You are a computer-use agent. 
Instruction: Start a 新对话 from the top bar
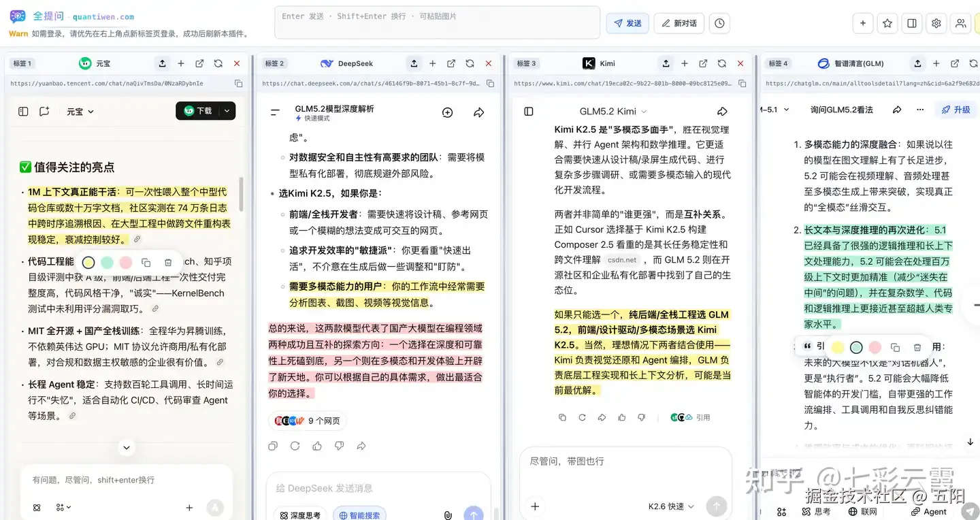[x=679, y=23]
